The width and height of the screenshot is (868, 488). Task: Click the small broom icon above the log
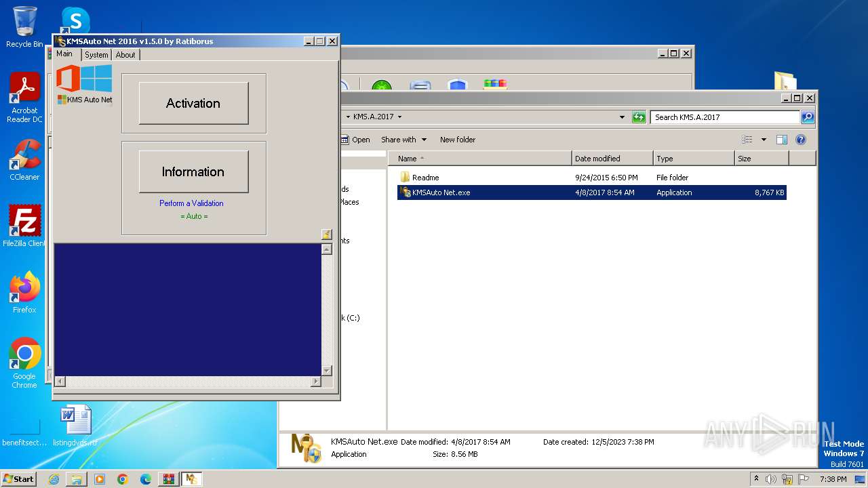pos(326,235)
